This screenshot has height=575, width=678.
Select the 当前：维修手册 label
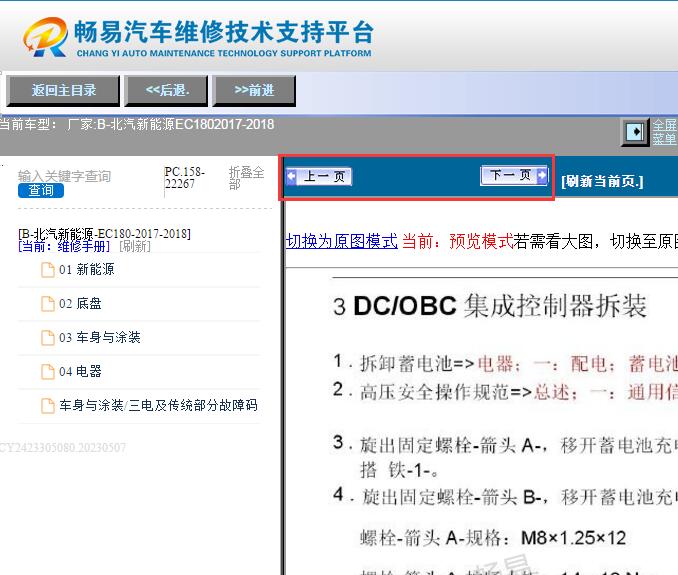(x=64, y=246)
